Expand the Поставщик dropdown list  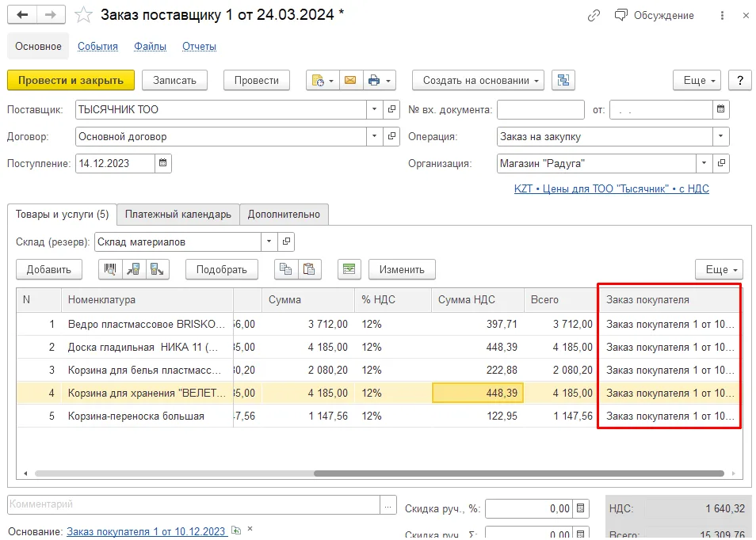pyautogui.click(x=374, y=109)
